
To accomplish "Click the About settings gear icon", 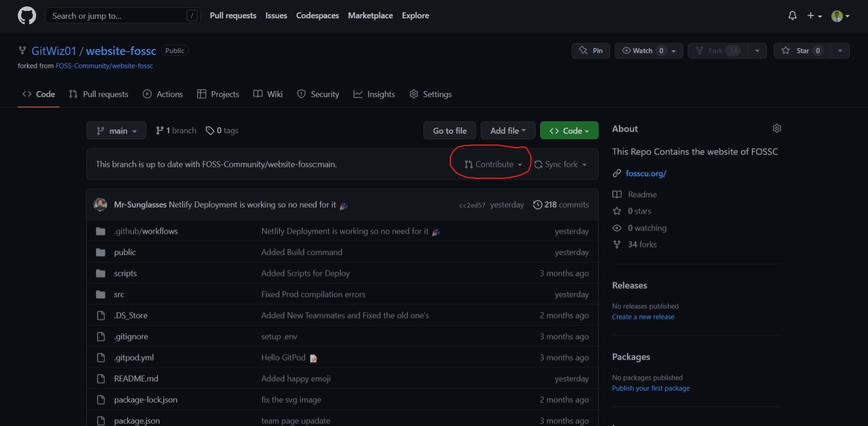I will point(777,128).
